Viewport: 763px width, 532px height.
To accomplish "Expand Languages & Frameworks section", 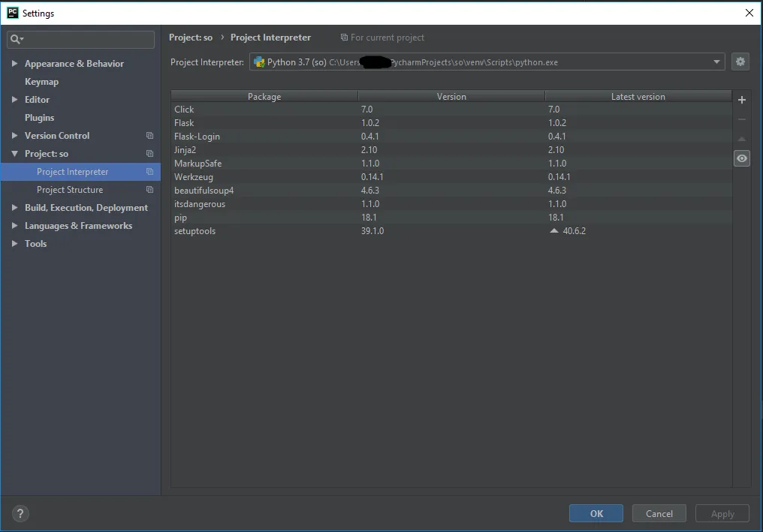I will (x=14, y=226).
